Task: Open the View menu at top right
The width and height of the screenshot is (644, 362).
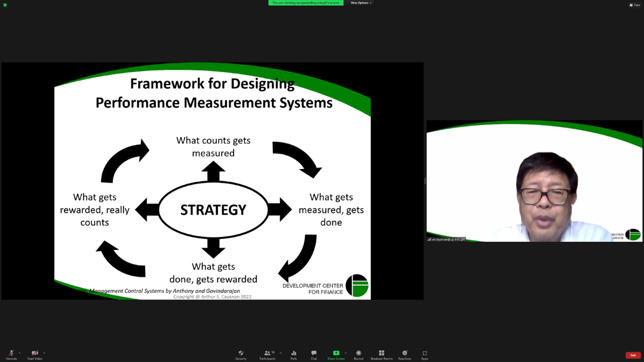Action: click(635, 5)
